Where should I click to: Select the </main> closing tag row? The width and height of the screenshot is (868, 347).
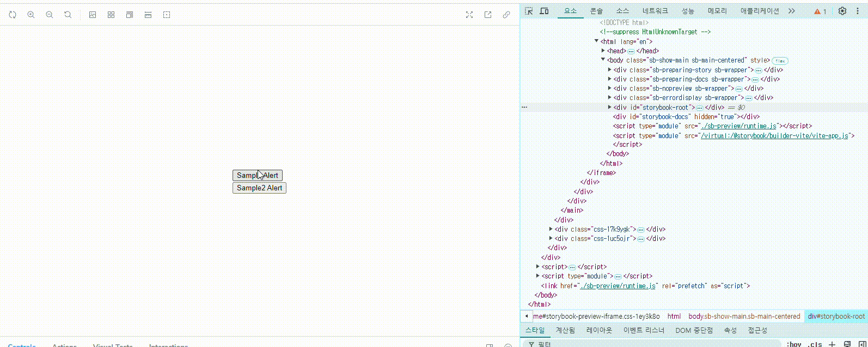click(x=572, y=210)
